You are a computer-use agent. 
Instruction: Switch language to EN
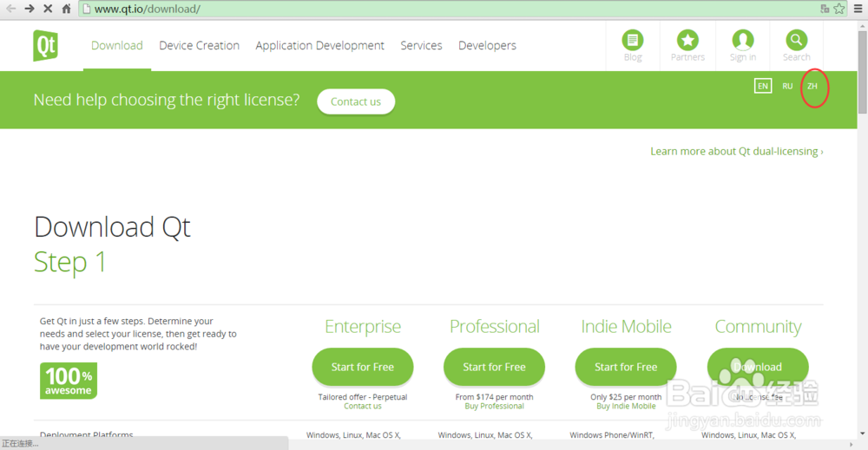pos(763,86)
